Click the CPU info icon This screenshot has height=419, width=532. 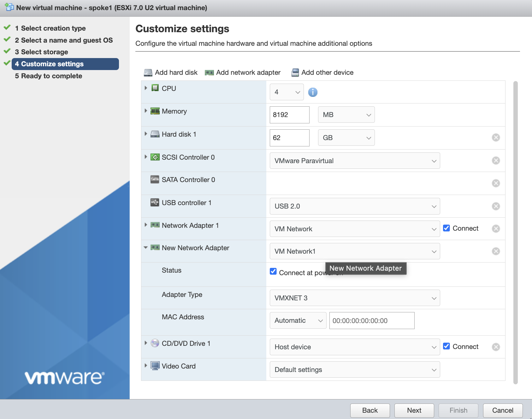click(313, 92)
